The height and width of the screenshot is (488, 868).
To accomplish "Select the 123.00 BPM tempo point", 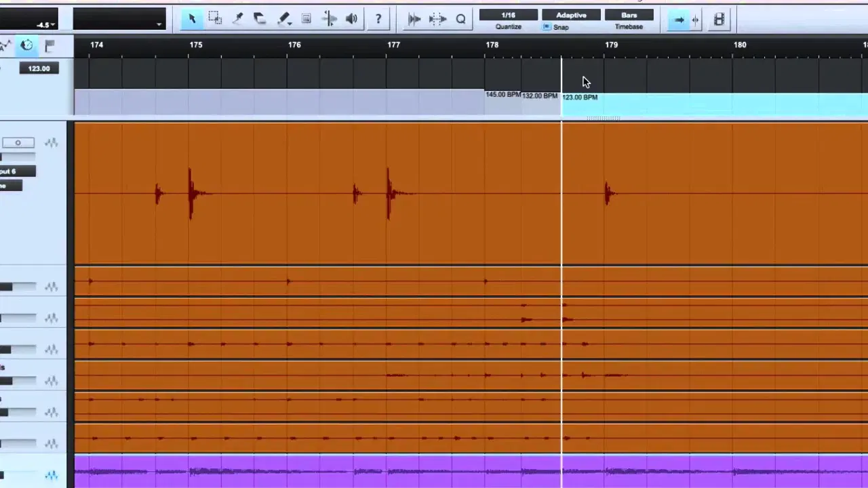I will click(580, 97).
